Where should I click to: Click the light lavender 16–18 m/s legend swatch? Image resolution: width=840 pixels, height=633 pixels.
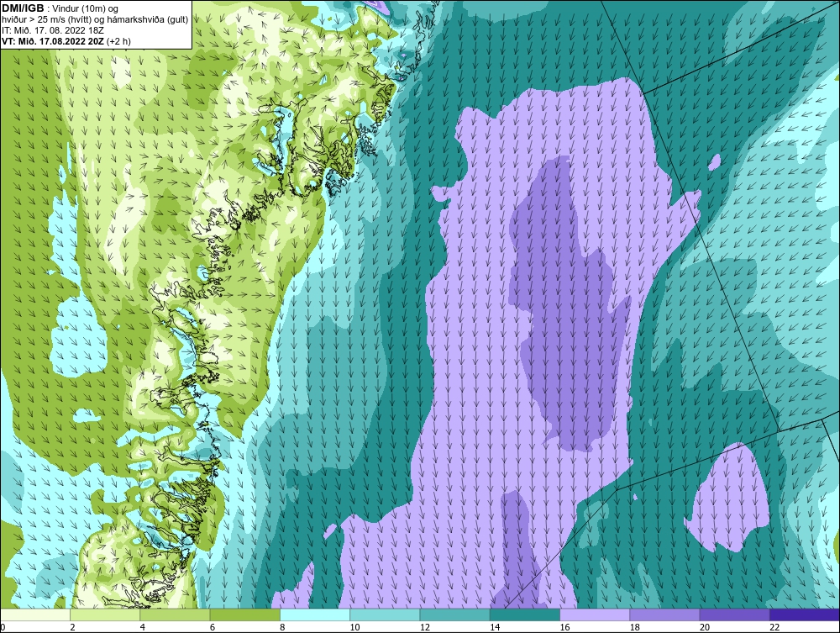tap(595, 615)
